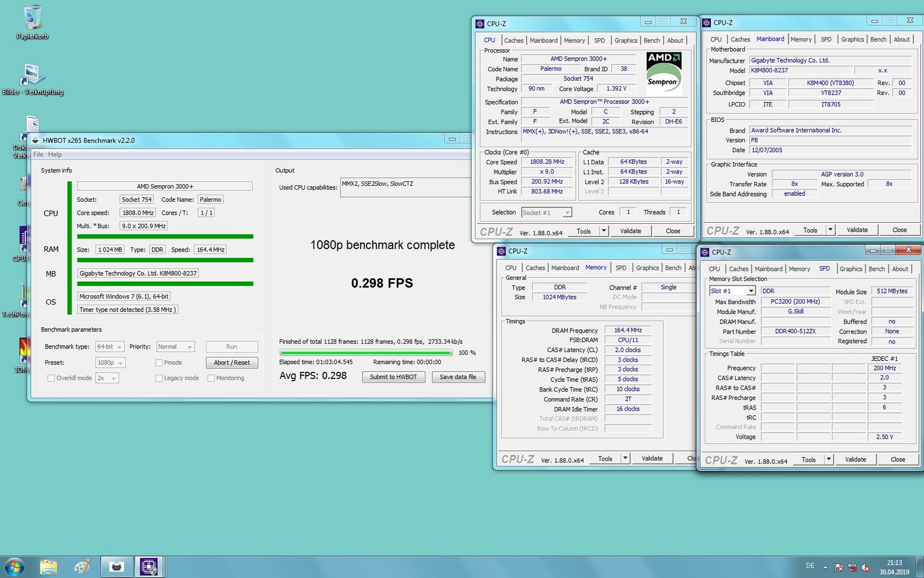This screenshot has height=578, width=924.
Task: Click the Windows Start orb
Action: 14,567
